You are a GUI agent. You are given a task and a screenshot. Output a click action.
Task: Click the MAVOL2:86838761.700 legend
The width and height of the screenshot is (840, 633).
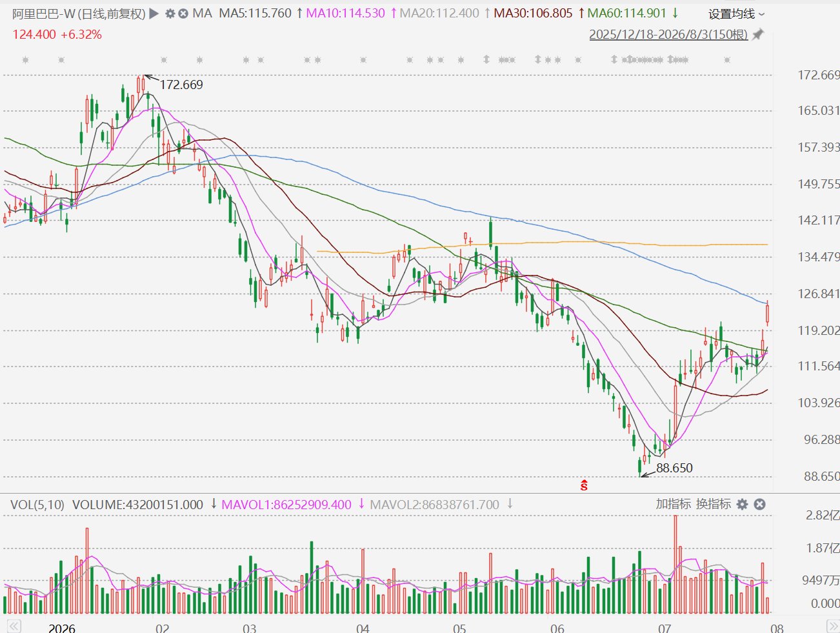click(435, 505)
